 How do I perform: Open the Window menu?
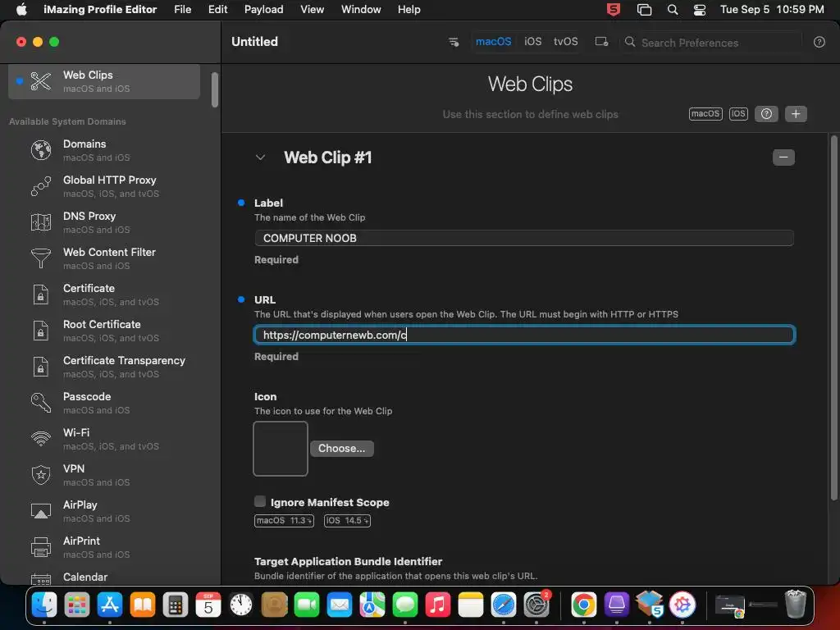coord(361,10)
